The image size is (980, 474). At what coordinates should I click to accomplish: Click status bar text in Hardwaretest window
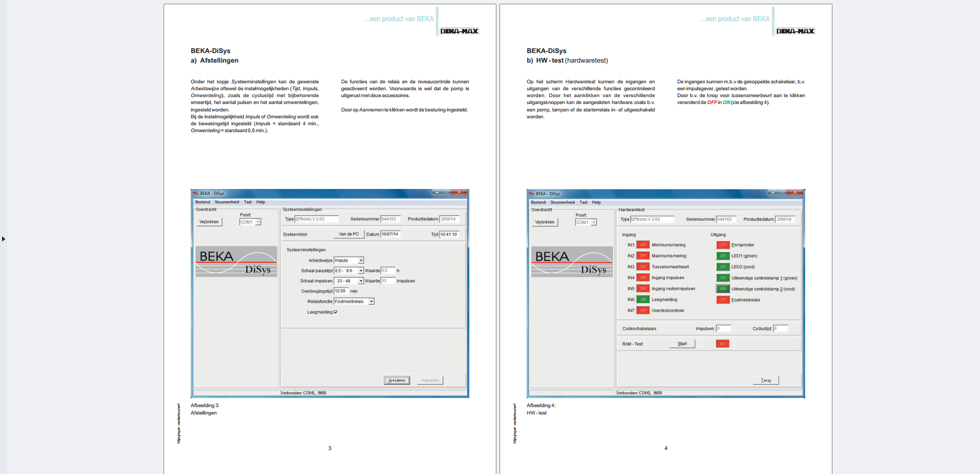639,393
